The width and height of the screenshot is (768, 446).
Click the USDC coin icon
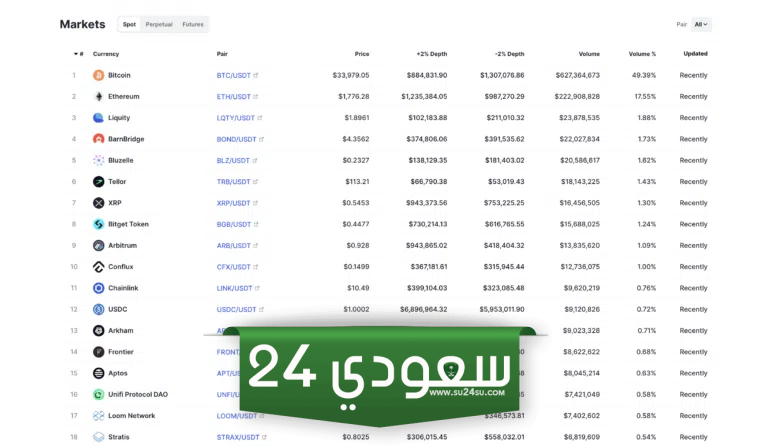click(98, 309)
